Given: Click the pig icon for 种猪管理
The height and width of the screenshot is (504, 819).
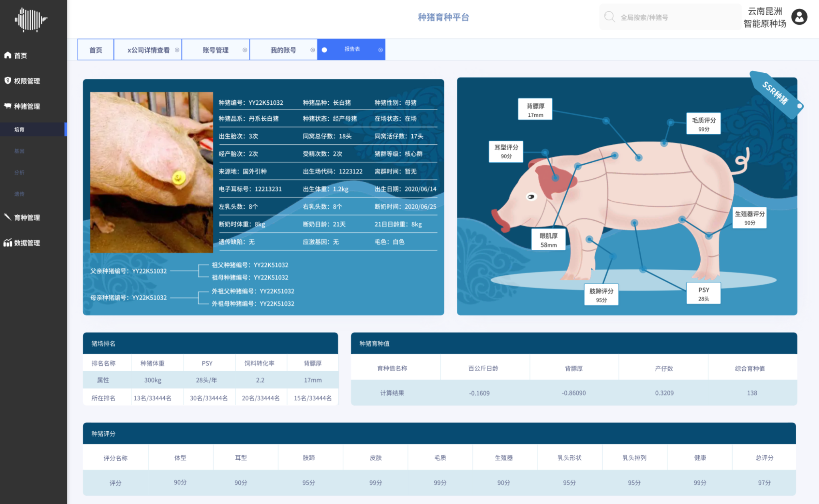Looking at the screenshot, I should point(8,106).
